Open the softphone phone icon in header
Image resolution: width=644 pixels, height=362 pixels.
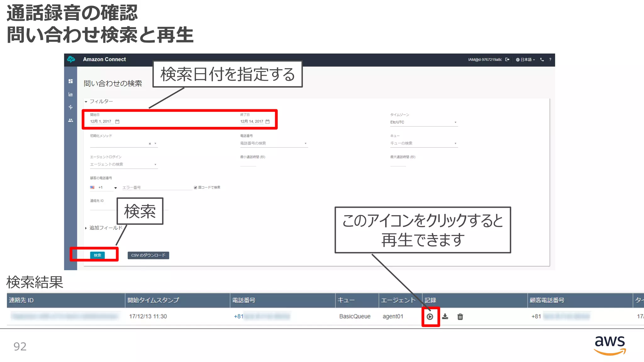point(542,59)
